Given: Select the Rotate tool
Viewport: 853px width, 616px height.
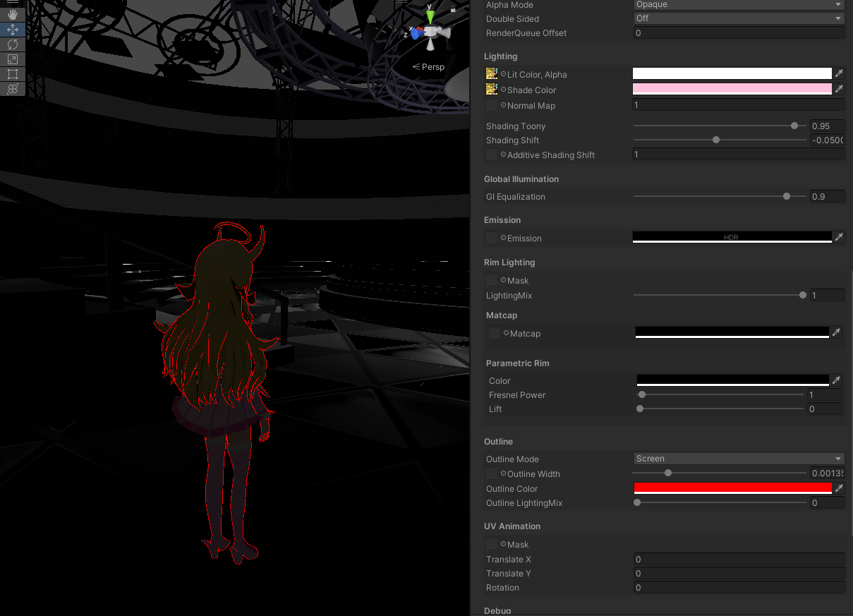Looking at the screenshot, I should 13,44.
